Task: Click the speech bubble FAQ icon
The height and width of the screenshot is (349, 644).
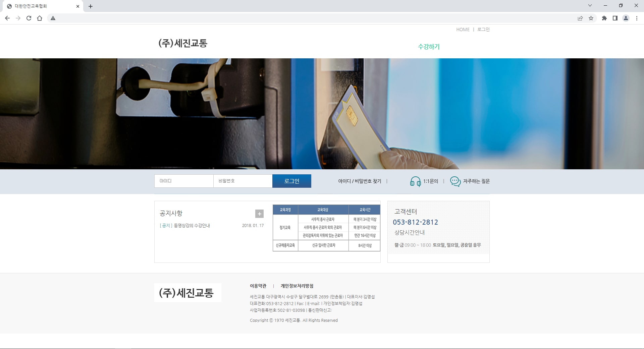Action: 455,181
